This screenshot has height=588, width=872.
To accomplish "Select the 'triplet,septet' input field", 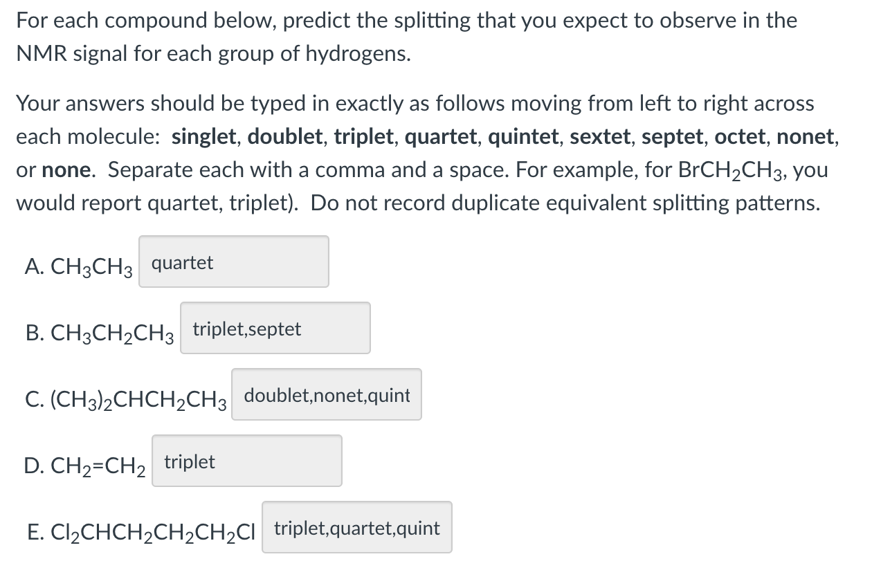I will pyautogui.click(x=275, y=328).
